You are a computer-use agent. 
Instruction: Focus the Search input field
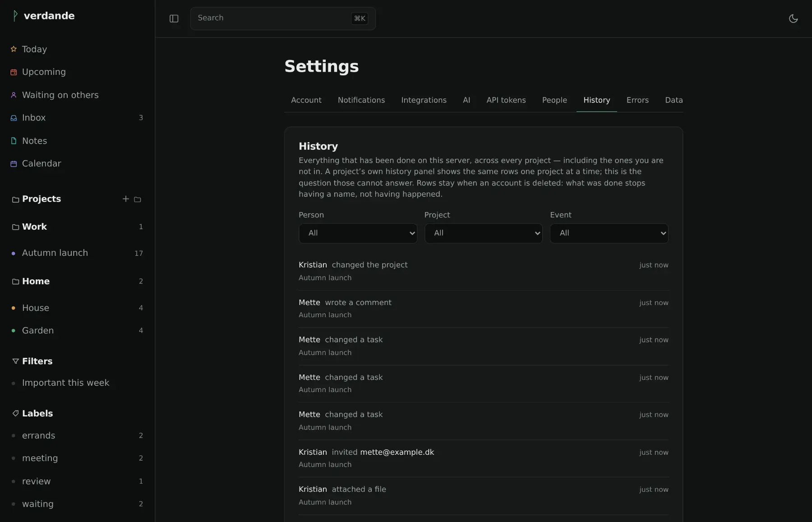point(283,18)
